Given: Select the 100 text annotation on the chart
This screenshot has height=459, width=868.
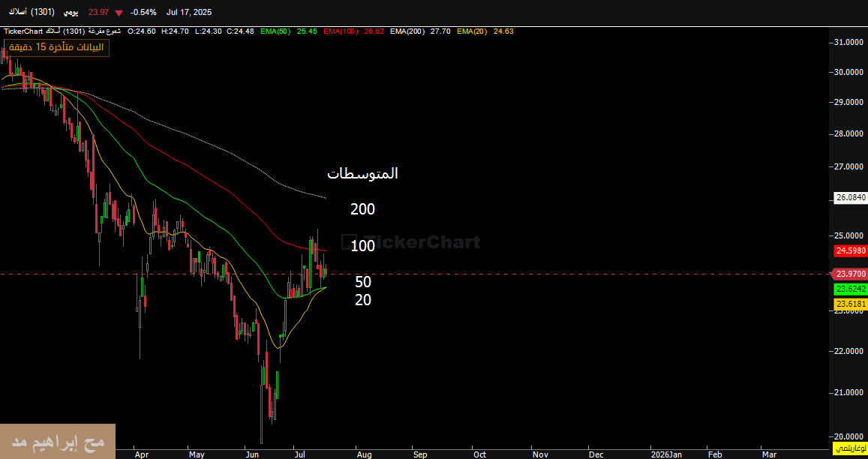Looking at the screenshot, I should point(362,247).
